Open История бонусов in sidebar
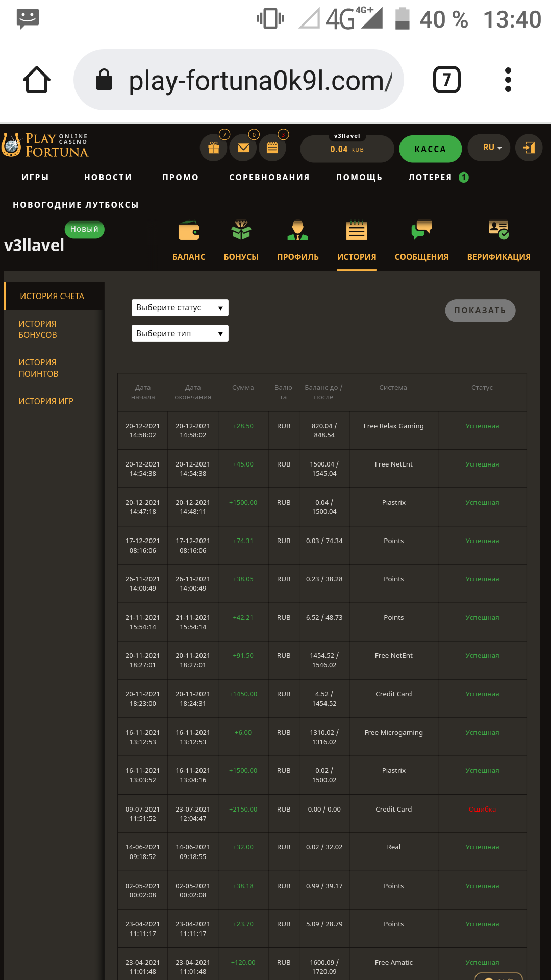 tap(38, 329)
